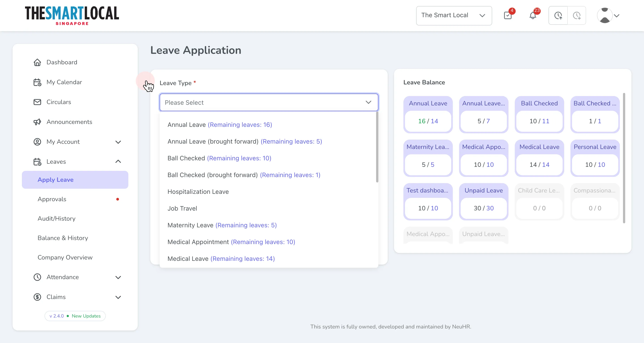The height and width of the screenshot is (343, 644).
Task: Click the clock-out icon with down arrow
Action: pyautogui.click(x=577, y=15)
